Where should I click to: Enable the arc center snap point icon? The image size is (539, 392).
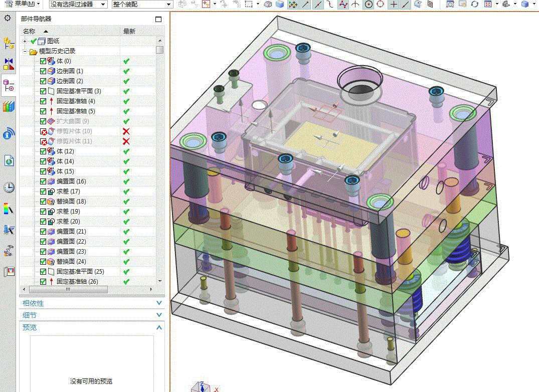pyautogui.click(x=368, y=5)
